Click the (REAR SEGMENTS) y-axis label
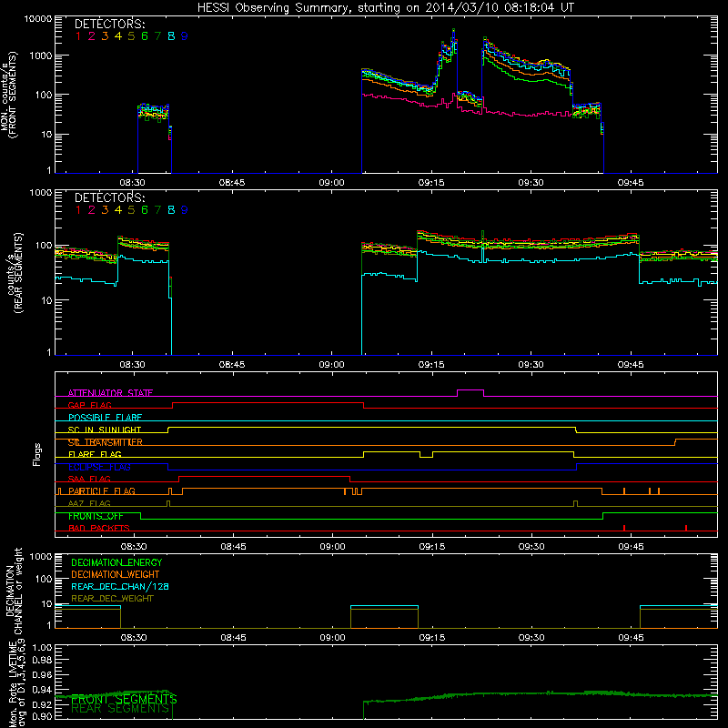Viewport: 728px width, 728px height. 18,273
